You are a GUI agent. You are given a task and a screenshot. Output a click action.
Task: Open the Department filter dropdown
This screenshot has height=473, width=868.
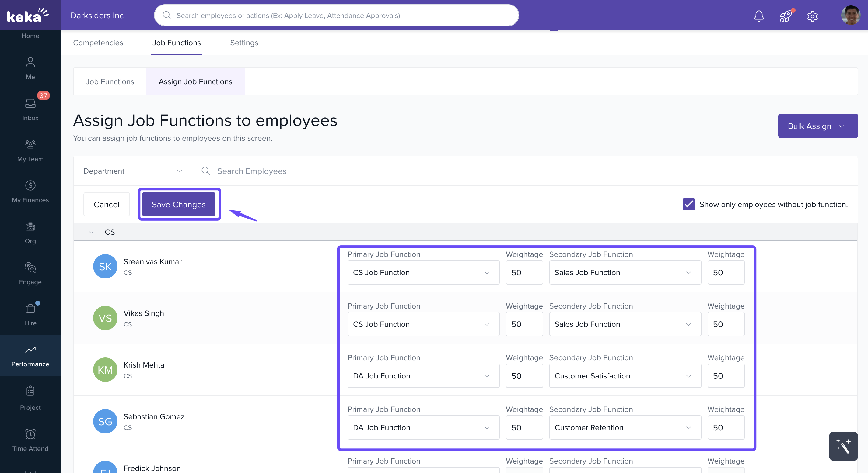click(x=133, y=171)
